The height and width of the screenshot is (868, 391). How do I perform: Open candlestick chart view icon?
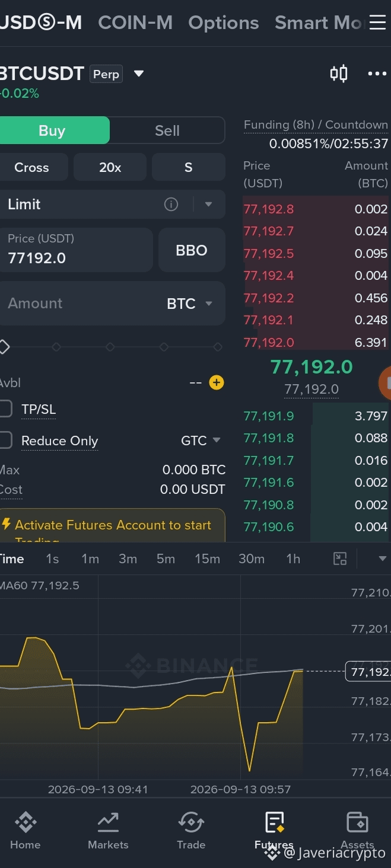[x=339, y=74]
